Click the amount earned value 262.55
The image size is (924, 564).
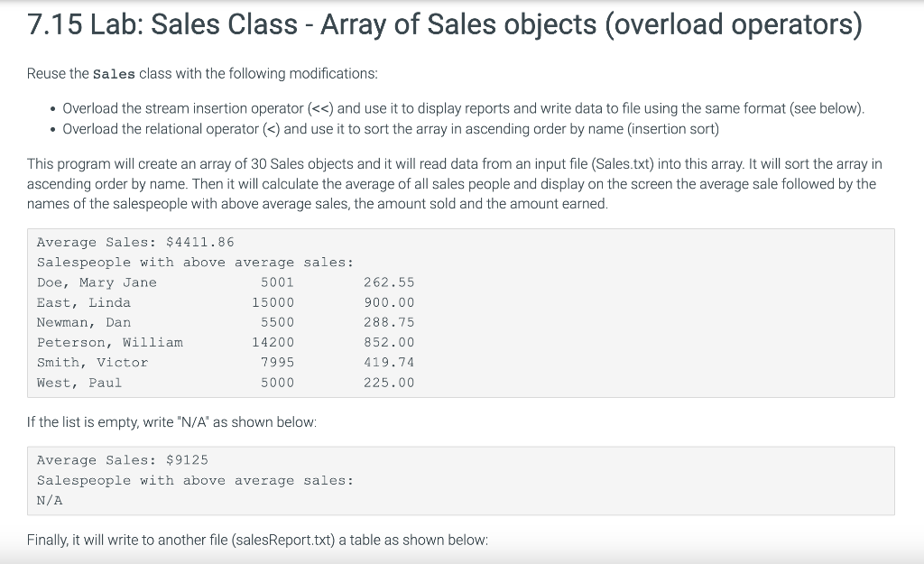(x=389, y=282)
